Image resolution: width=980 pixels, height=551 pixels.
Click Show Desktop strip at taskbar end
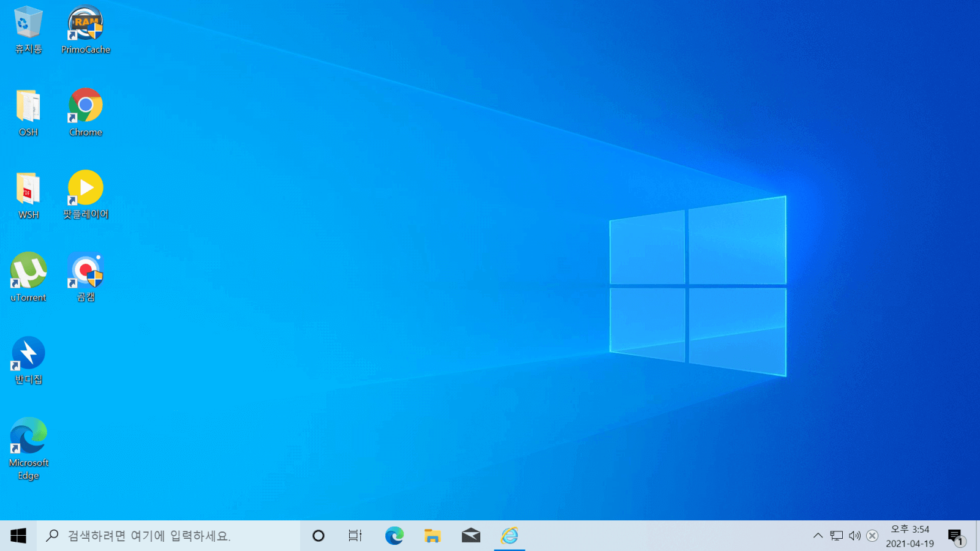[978, 536]
